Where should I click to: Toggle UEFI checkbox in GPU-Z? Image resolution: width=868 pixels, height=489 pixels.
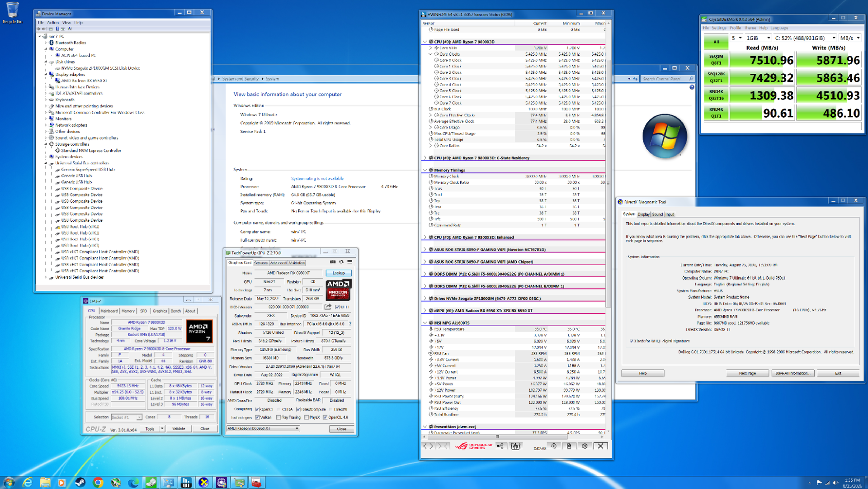tap(337, 307)
